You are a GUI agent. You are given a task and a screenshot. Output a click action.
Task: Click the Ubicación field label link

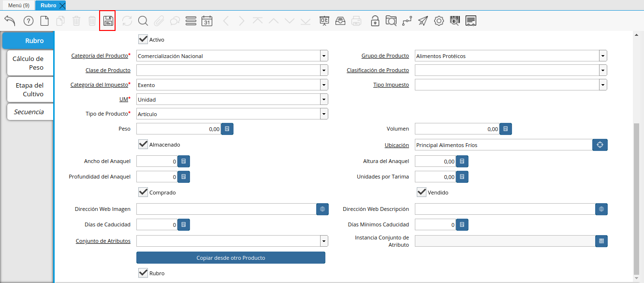point(396,145)
